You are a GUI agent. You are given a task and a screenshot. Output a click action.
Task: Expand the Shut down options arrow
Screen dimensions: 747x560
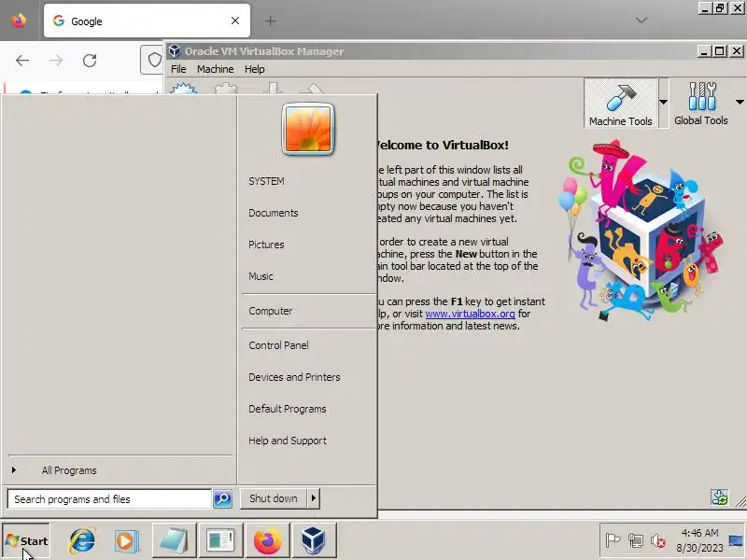click(x=313, y=498)
